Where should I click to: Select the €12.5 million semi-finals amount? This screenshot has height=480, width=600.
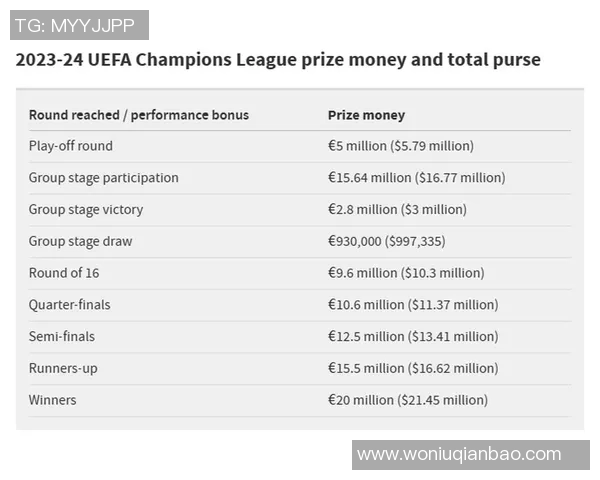(x=413, y=337)
